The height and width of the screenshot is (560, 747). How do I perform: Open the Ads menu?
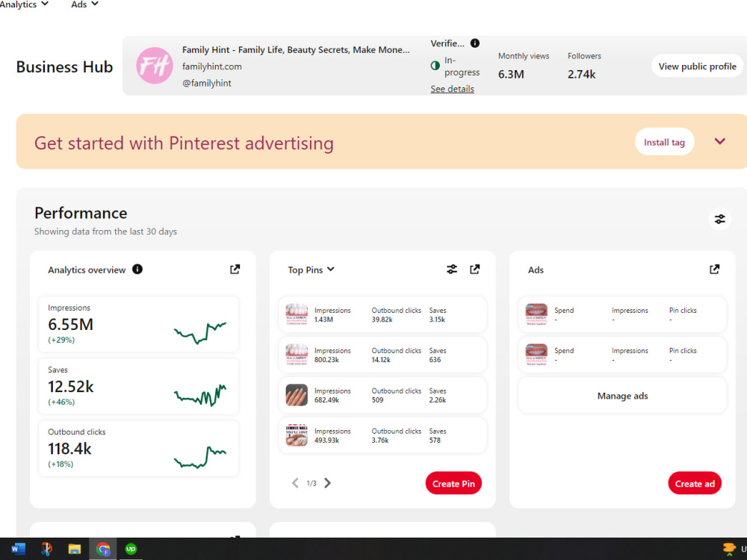(x=85, y=4)
